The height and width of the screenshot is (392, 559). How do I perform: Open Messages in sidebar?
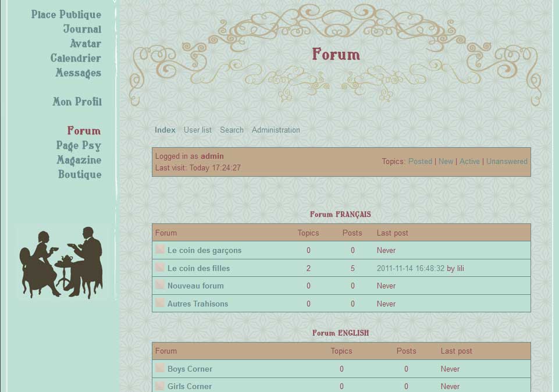(x=79, y=73)
